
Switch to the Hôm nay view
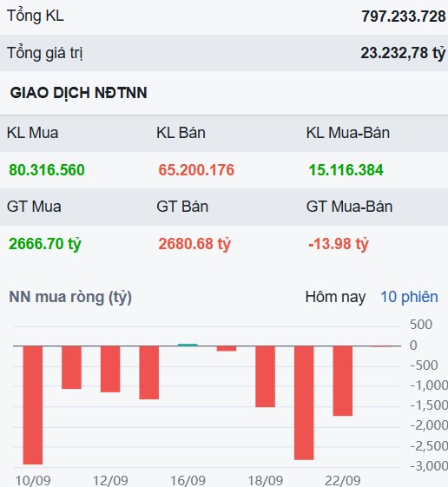(x=335, y=297)
